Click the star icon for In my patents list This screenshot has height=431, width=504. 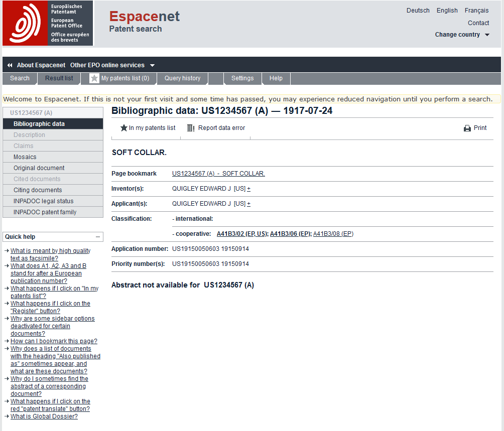[123, 128]
